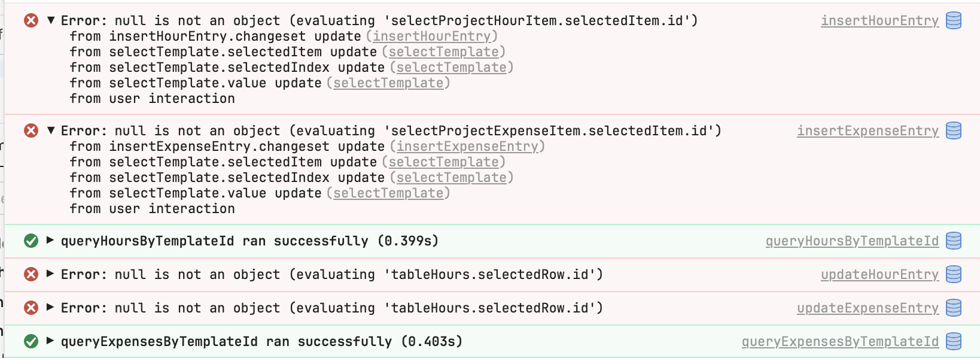Image resolution: width=980 pixels, height=358 pixels.
Task: Click green success icon for queryHoursByTemplateId message
Action: (31, 241)
